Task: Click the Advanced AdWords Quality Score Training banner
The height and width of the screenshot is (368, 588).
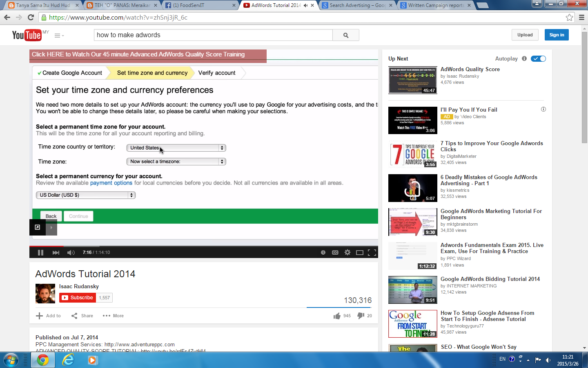Action: click(x=148, y=56)
